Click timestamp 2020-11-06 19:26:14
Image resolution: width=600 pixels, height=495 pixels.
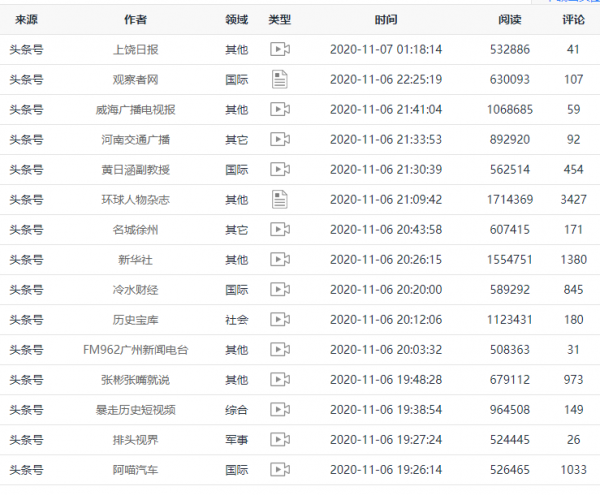click(x=386, y=470)
